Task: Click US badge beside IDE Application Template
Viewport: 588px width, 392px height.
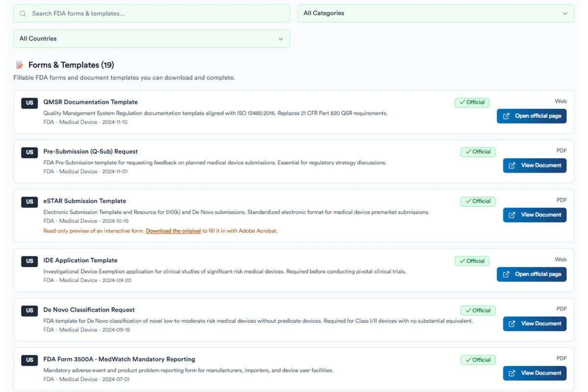Action: coord(29,261)
